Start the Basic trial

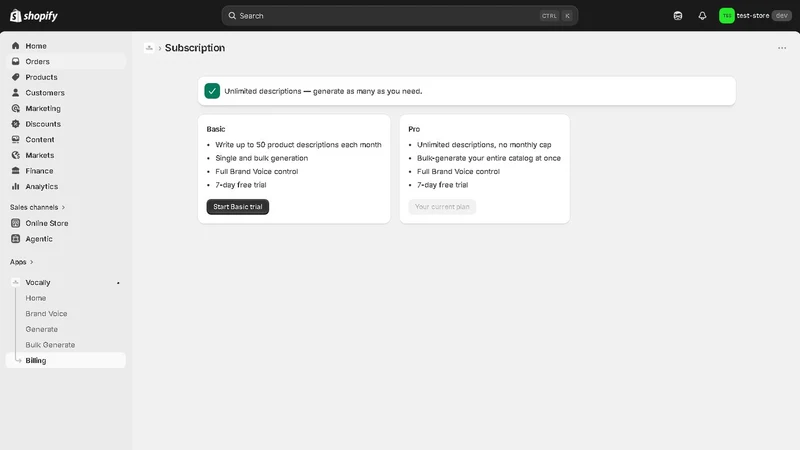pos(238,207)
